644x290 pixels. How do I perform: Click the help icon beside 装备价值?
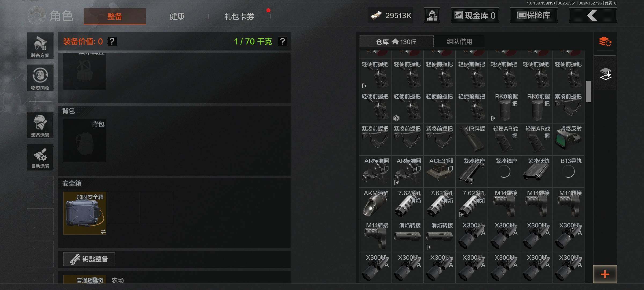(x=112, y=41)
